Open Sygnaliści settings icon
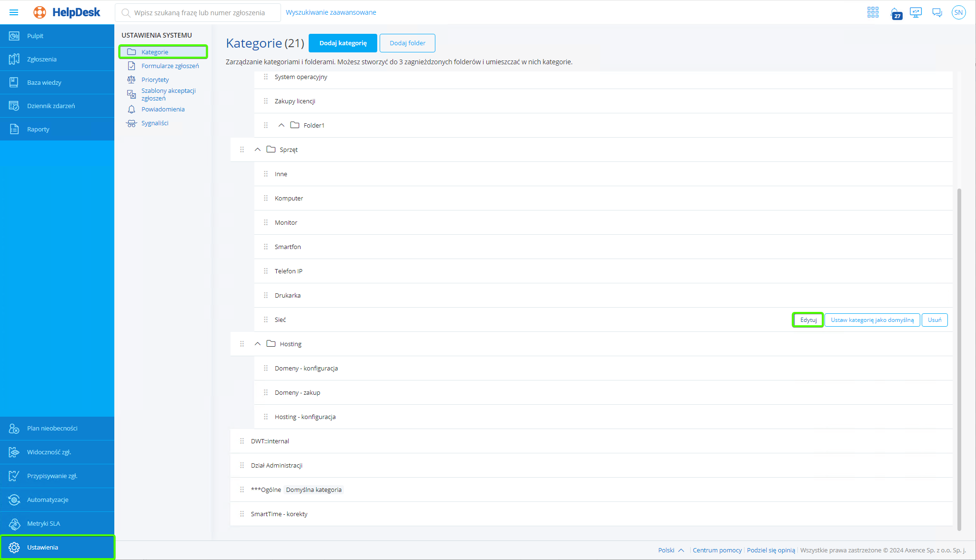Viewport: 976px width, 560px height. (131, 123)
